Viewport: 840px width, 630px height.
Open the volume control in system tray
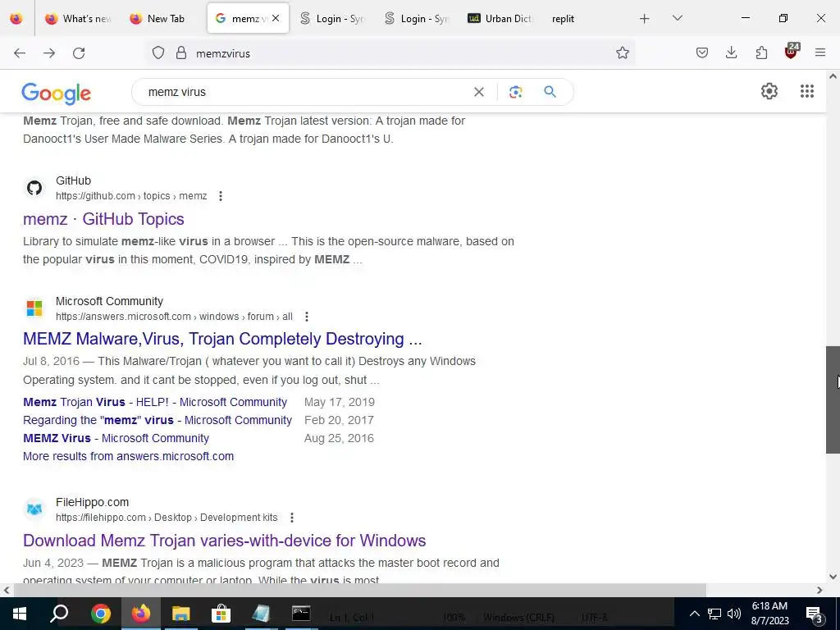tap(734, 614)
